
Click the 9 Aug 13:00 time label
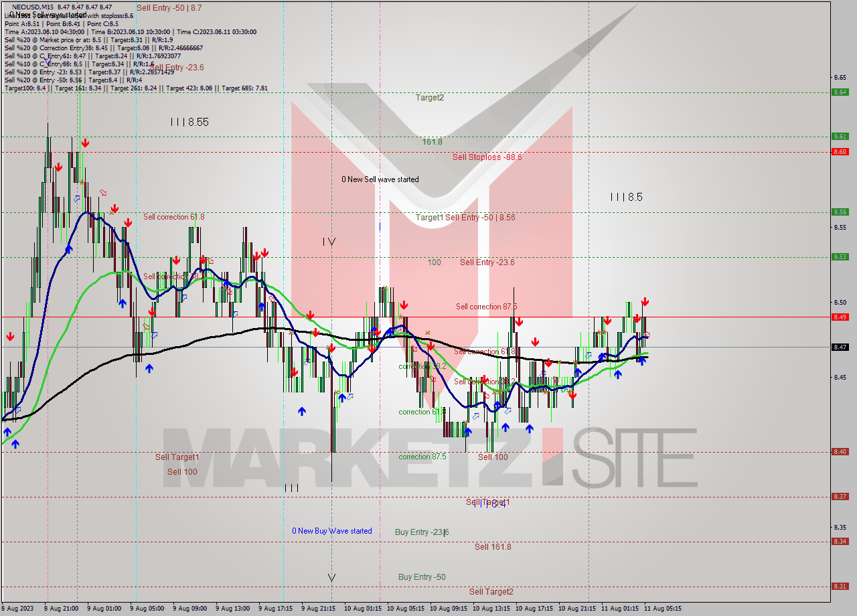coord(232,609)
